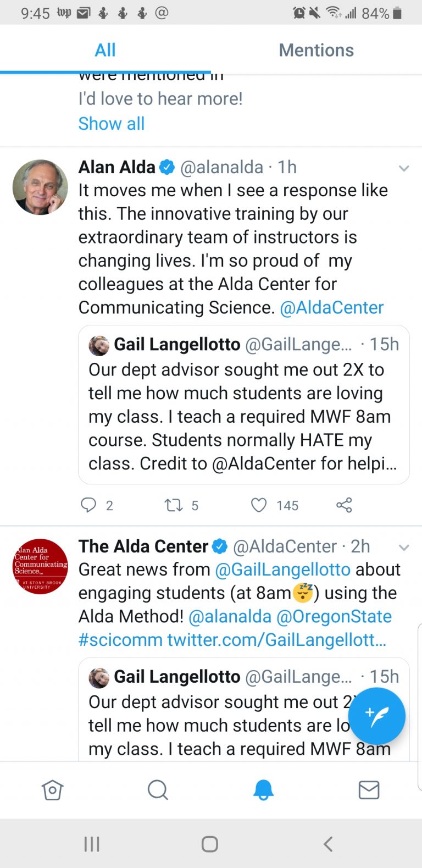Open the Home icon in bottom navigation
The width and height of the screenshot is (422, 868).
(x=53, y=790)
